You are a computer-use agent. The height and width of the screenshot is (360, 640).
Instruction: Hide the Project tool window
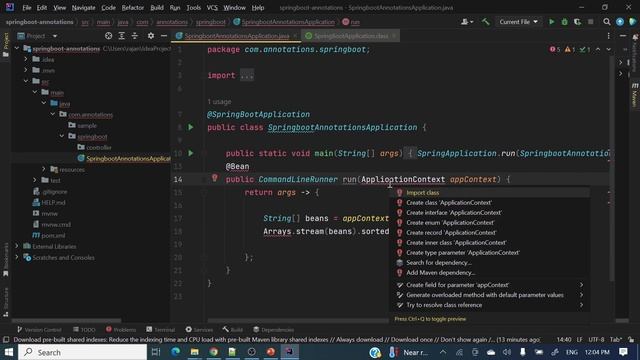click(x=164, y=36)
